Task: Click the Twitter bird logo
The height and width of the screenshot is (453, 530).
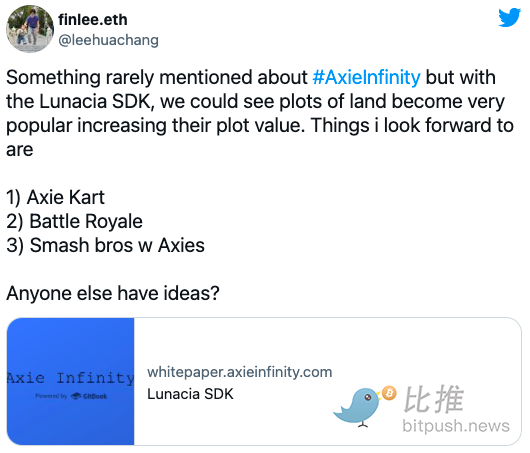Action: pos(509,17)
